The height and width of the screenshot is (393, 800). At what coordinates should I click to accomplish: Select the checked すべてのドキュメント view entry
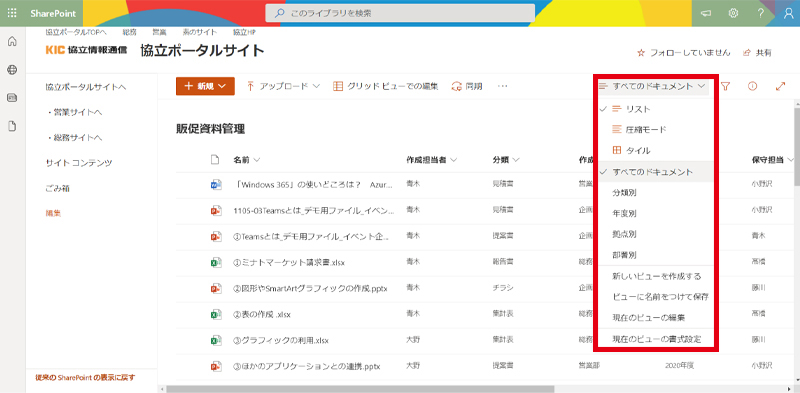655,172
